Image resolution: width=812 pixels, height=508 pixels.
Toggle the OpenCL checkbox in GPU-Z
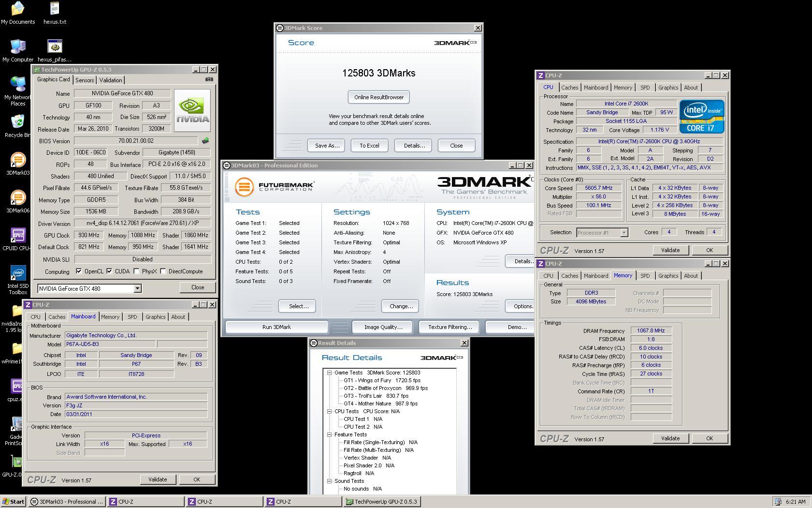[x=79, y=271]
